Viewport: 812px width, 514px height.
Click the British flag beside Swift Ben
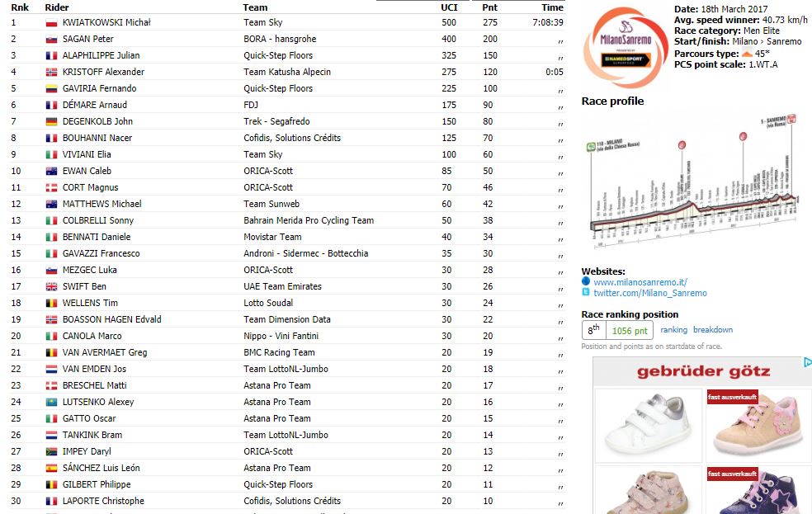click(x=51, y=287)
